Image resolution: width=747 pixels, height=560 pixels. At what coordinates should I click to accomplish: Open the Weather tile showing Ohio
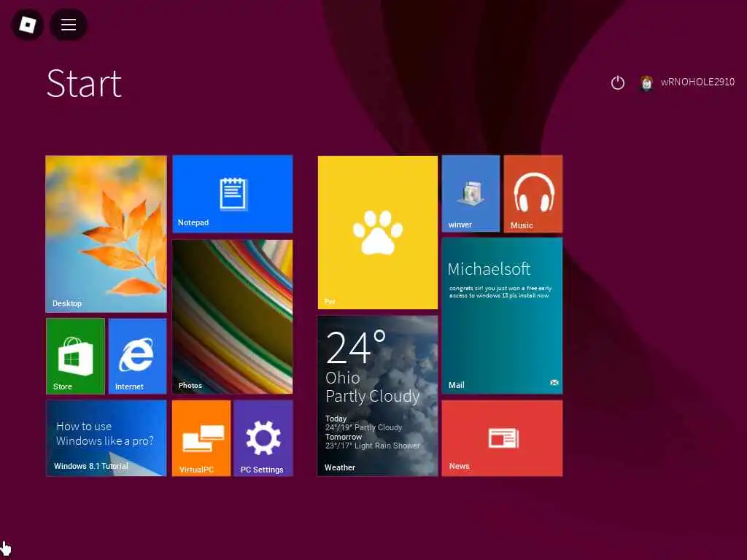point(378,396)
